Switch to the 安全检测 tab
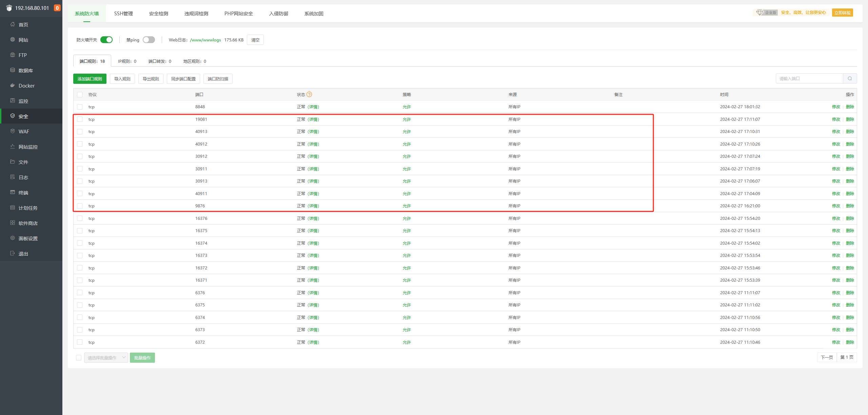868x415 pixels. point(159,14)
